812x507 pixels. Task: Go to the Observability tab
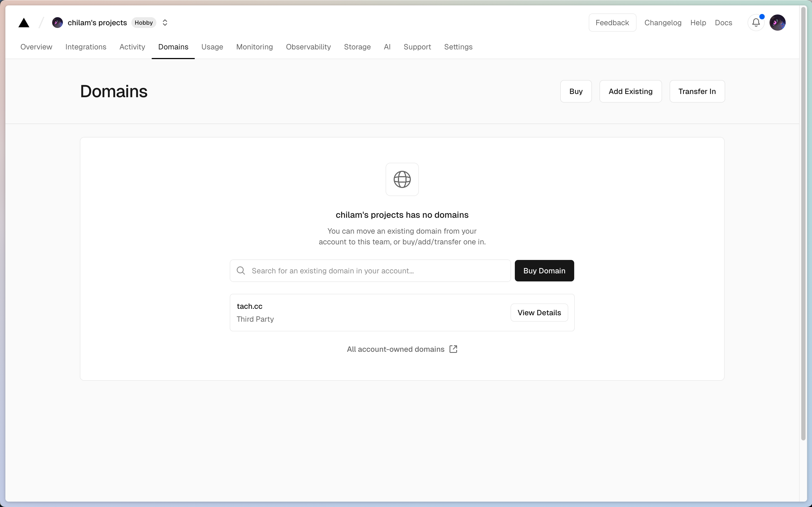click(308, 47)
